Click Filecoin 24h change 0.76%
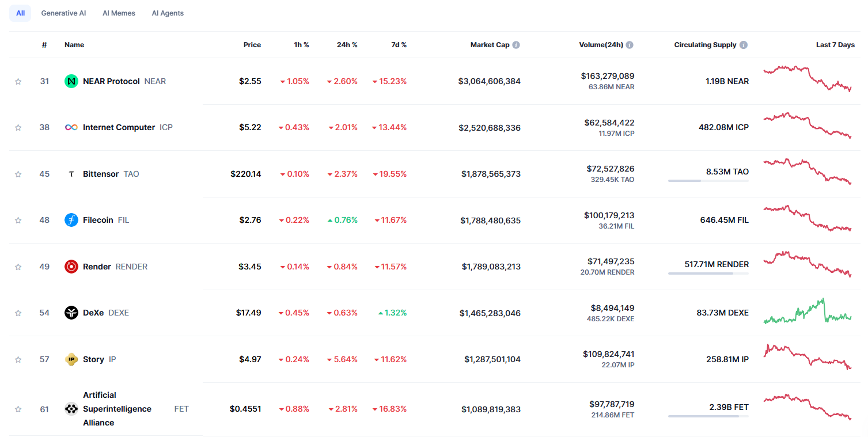Image resolution: width=868 pixels, height=437 pixels. (342, 220)
